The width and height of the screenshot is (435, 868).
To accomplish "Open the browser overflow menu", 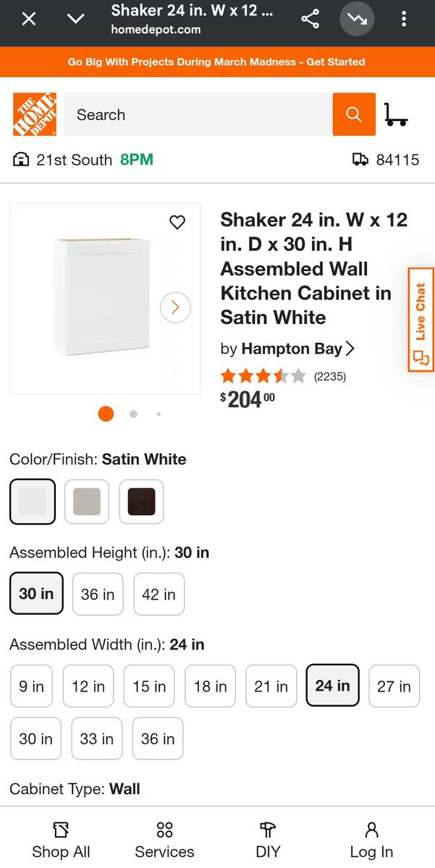I will coord(403,19).
